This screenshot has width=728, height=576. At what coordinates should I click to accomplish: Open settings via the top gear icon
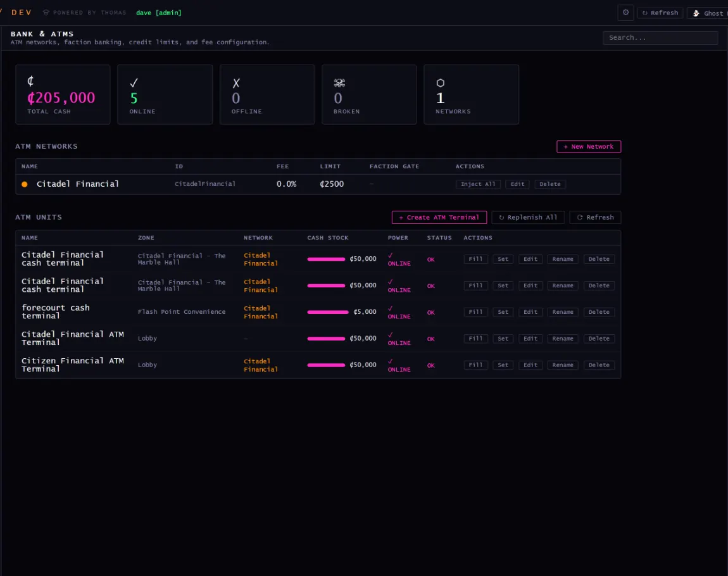(x=625, y=13)
